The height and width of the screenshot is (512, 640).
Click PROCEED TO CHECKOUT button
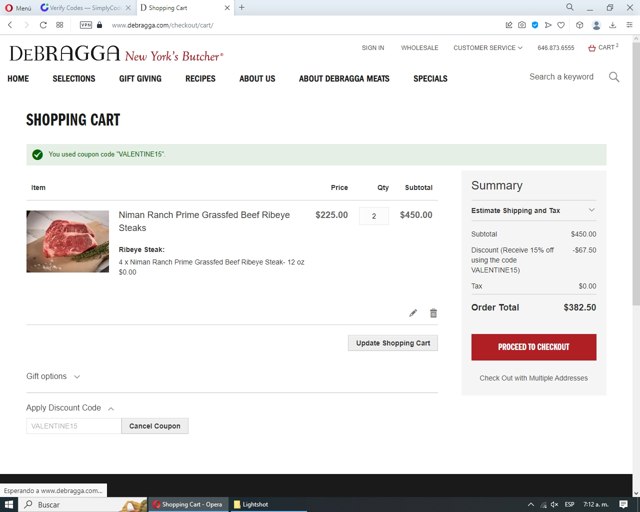[533, 347]
